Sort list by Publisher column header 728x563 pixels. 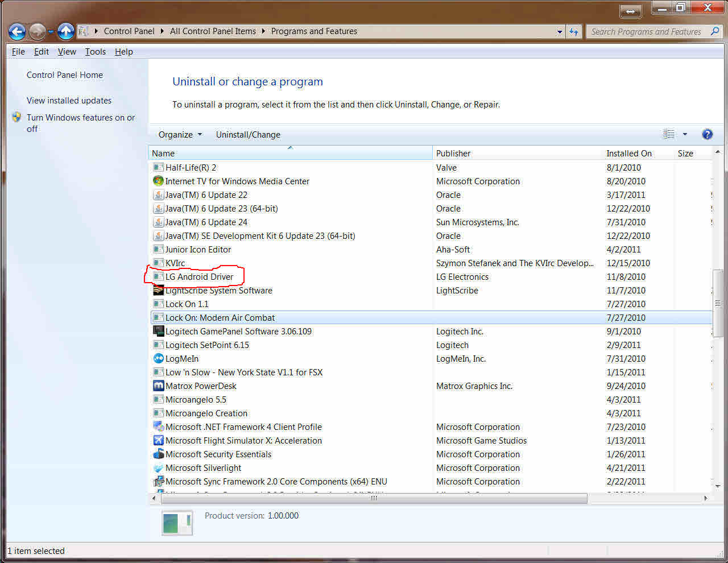(453, 154)
